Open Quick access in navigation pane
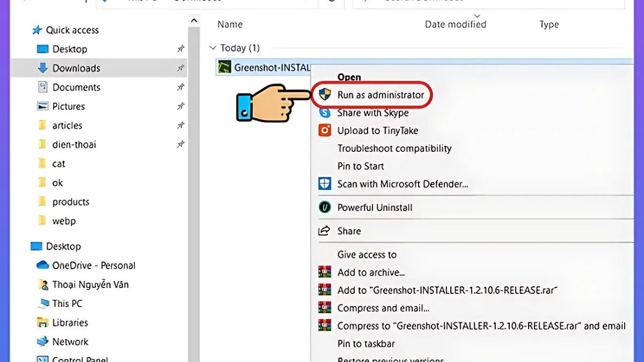The height and width of the screenshot is (362, 644). tap(72, 30)
